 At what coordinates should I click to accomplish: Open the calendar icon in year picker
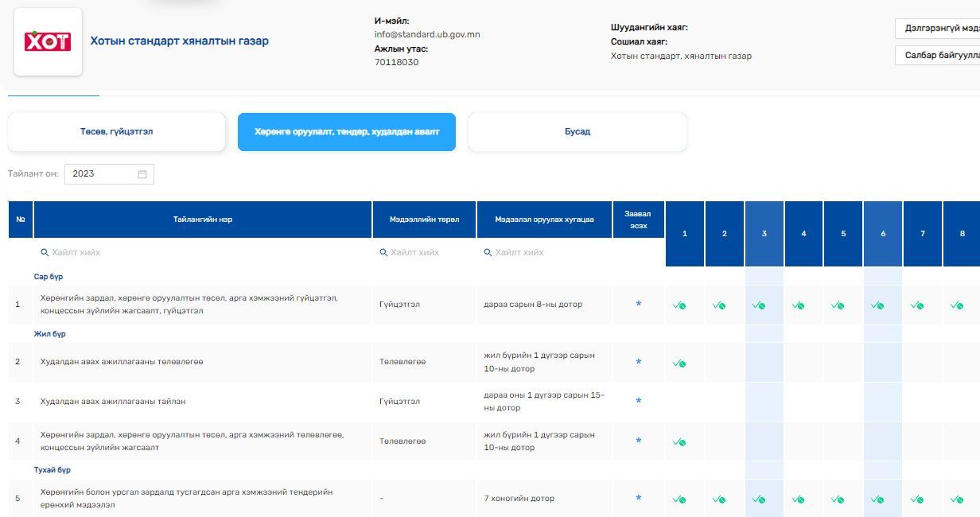tap(142, 174)
